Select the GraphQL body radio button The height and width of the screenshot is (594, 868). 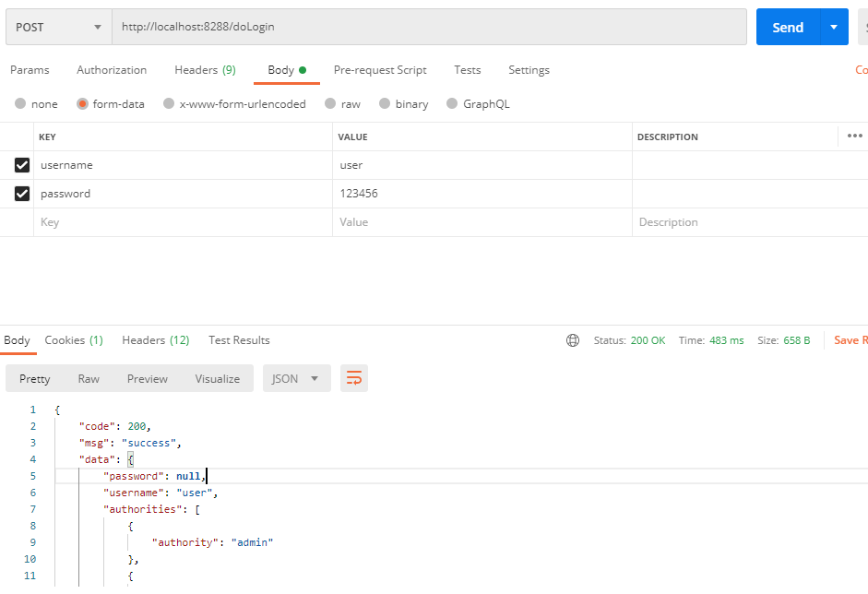452,103
